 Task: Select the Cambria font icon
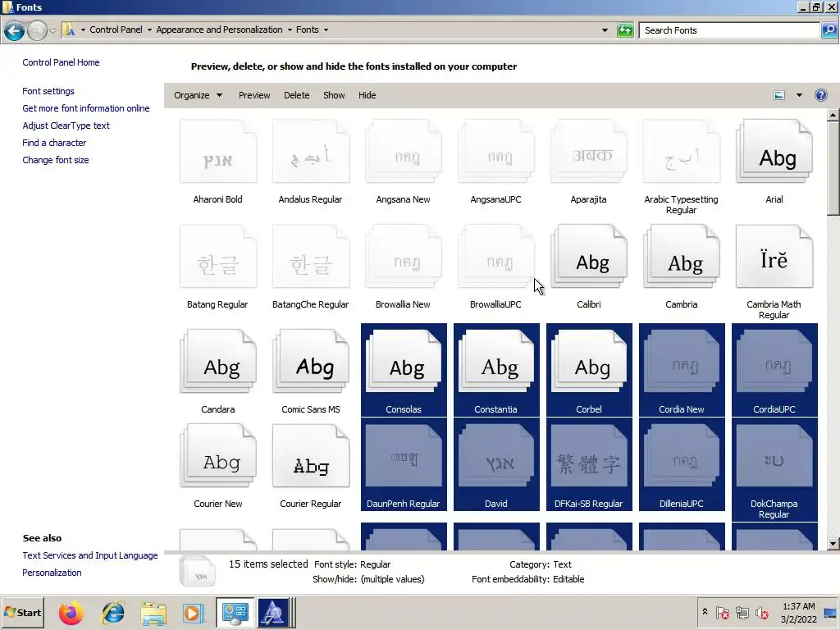click(x=682, y=257)
